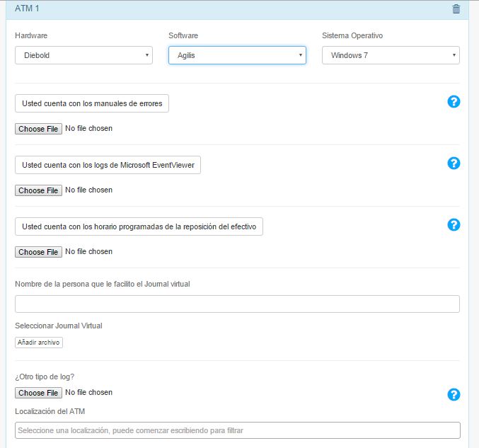Click the 'Sistema Operativo' label

pos(352,35)
